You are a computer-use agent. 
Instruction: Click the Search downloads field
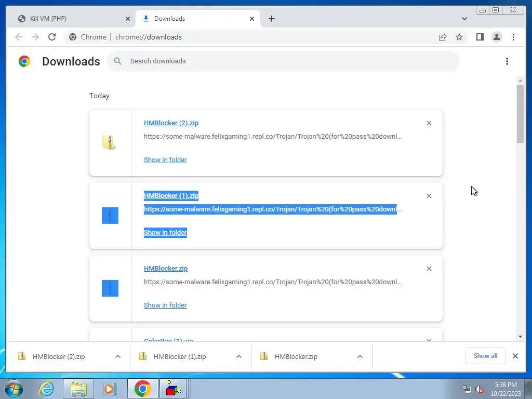[x=283, y=61]
